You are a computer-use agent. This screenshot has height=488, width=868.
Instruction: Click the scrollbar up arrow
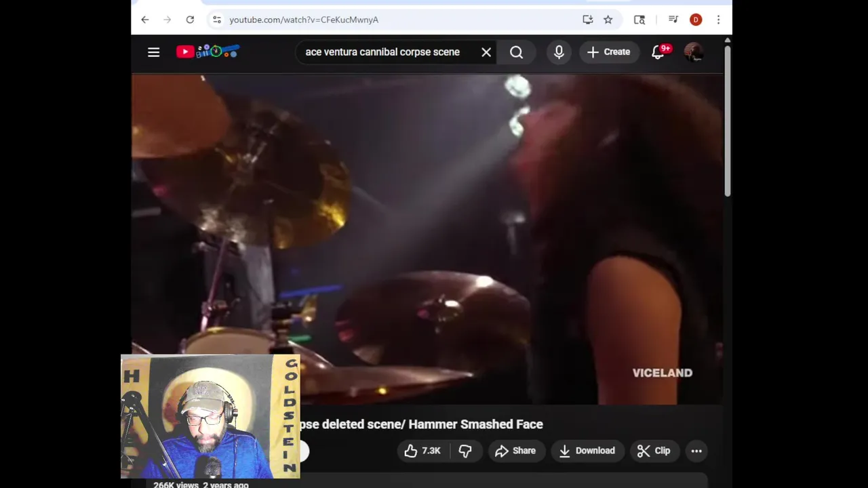[x=728, y=41]
